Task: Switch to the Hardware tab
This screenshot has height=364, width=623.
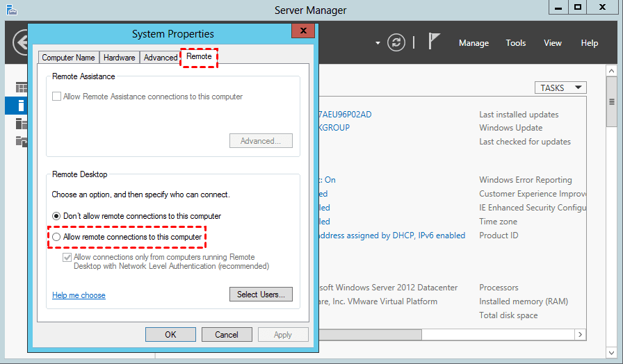Action: pos(119,58)
